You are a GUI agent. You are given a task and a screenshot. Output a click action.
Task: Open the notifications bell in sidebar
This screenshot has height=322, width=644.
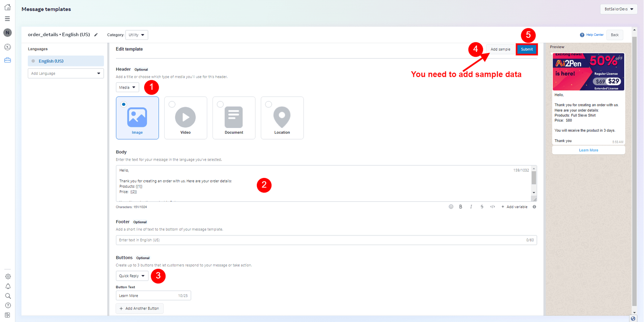[8, 286]
